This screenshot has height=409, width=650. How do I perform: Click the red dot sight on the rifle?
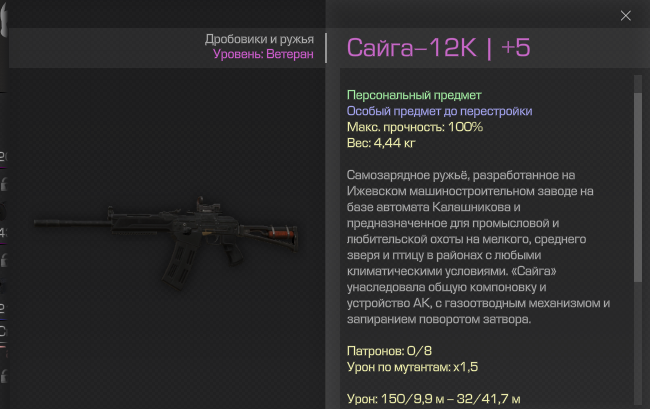205,207
